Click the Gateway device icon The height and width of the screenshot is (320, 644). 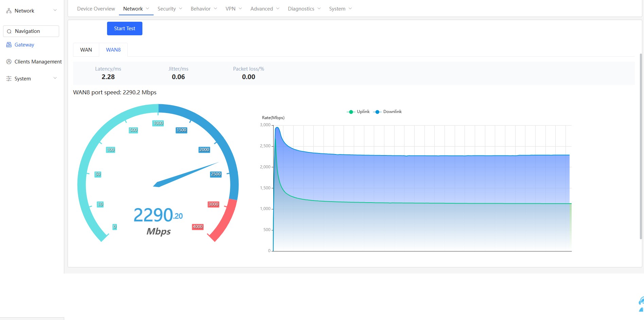pos(9,44)
